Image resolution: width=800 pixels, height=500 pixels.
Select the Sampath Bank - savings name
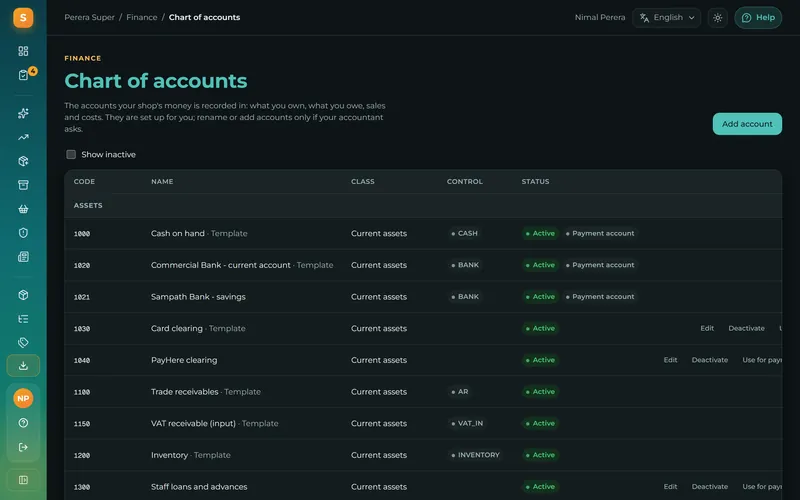click(x=198, y=297)
